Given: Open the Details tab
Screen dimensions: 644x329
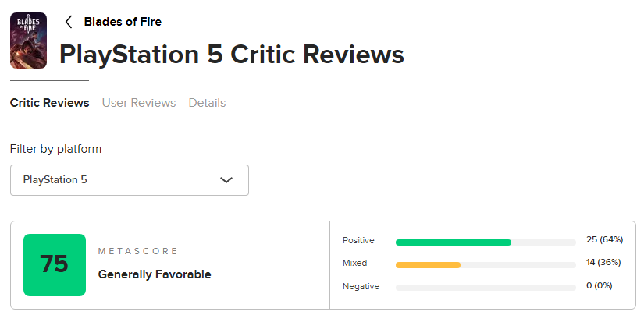Looking at the screenshot, I should pos(207,103).
